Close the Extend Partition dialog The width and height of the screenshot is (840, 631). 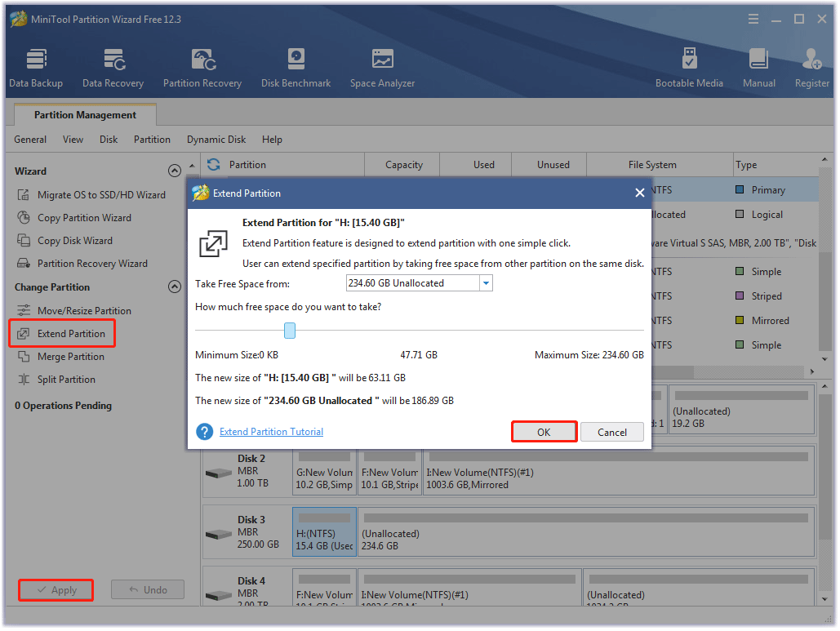pyautogui.click(x=640, y=193)
